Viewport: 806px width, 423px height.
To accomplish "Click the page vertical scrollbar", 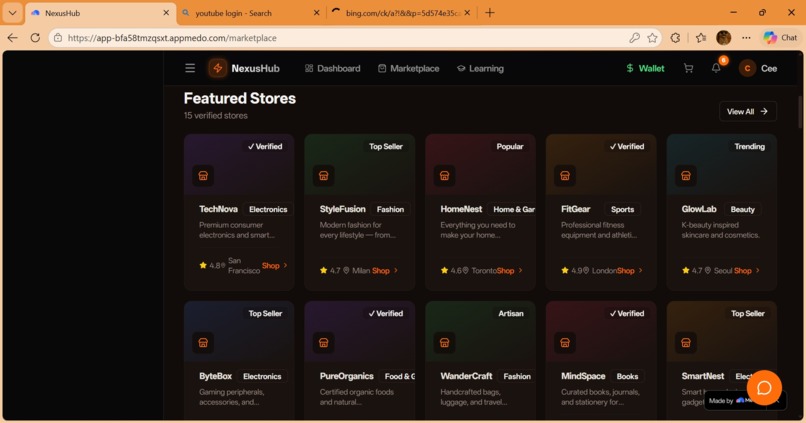I will (800, 113).
